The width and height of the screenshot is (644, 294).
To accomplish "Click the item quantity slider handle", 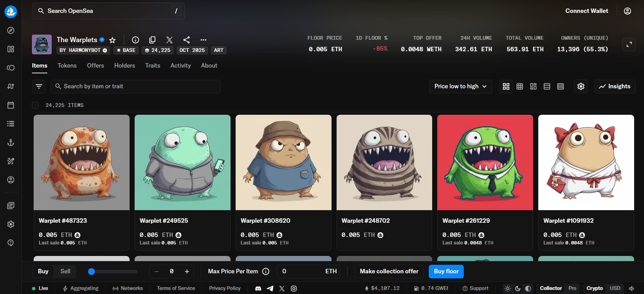I will 91,272.
